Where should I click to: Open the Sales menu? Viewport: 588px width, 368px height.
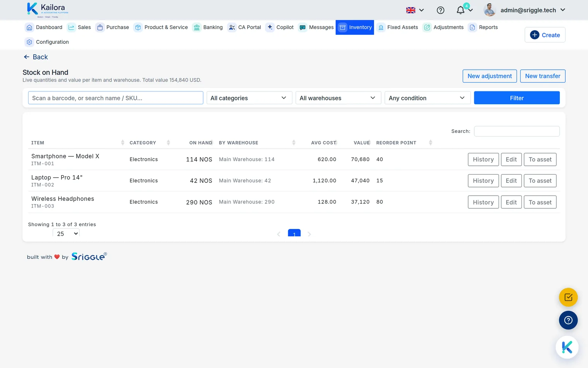point(79,27)
